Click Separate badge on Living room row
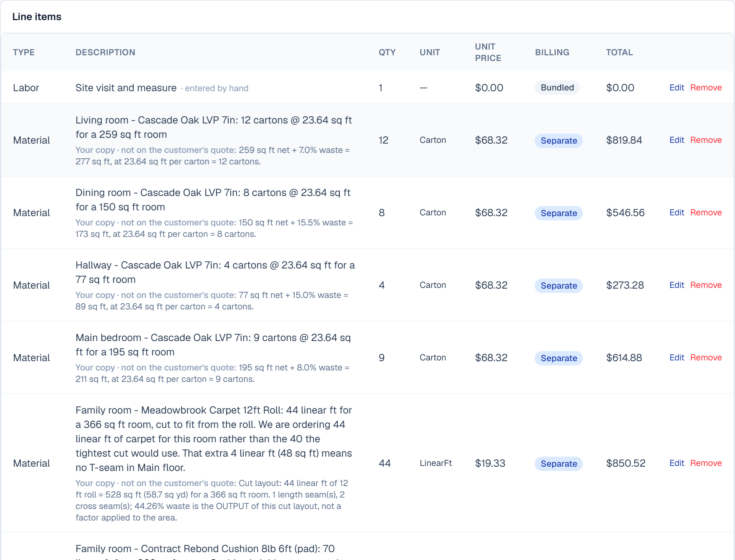735x560 pixels. (558, 141)
